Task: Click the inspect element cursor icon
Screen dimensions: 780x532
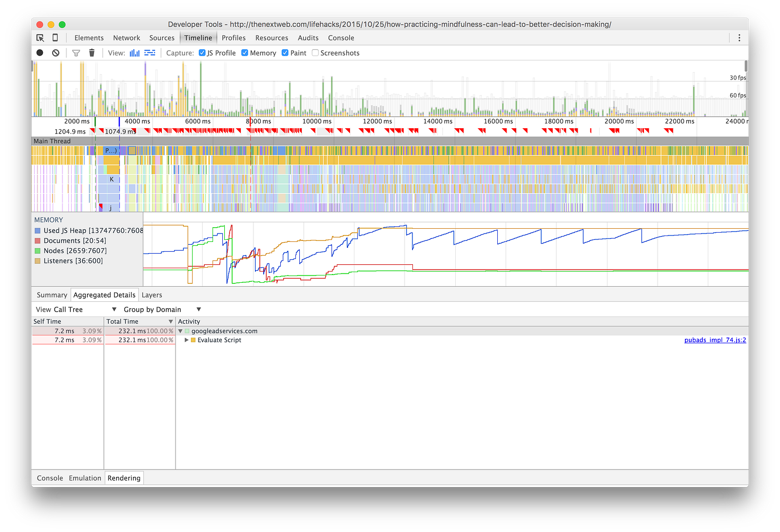Action: (x=40, y=38)
